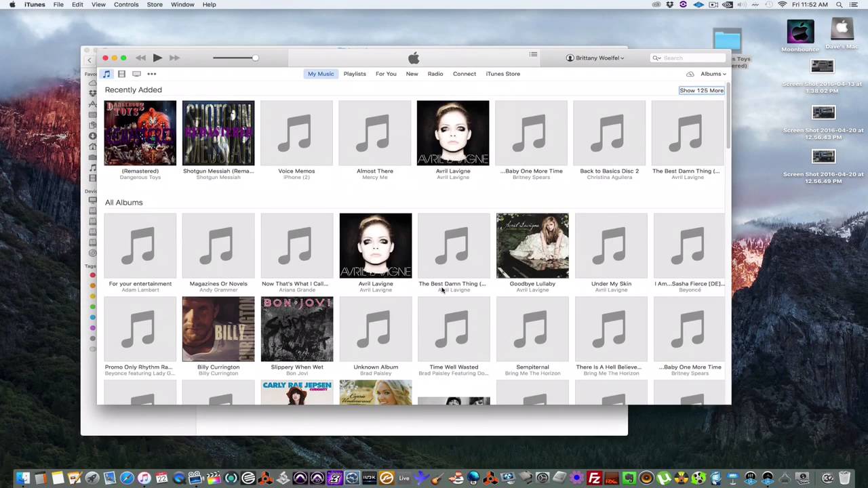Viewport: 868px width, 488px height.
Task: Open the Radio tab
Action: [435, 74]
